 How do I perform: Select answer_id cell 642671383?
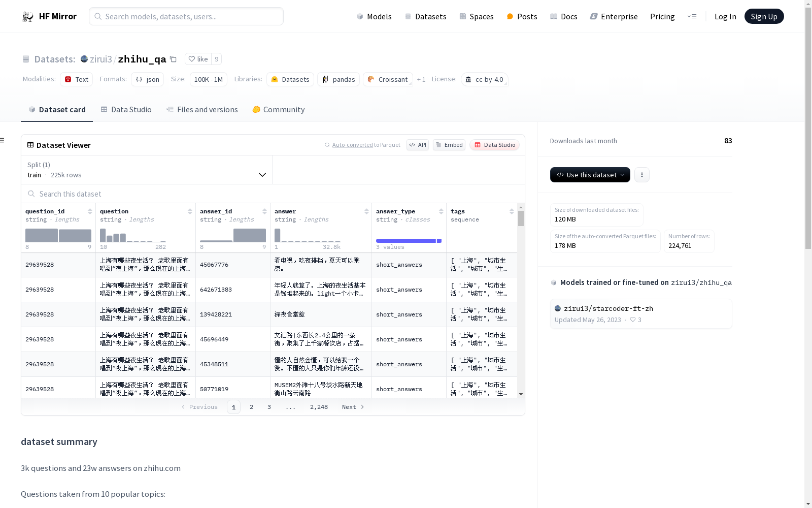pos(233,290)
